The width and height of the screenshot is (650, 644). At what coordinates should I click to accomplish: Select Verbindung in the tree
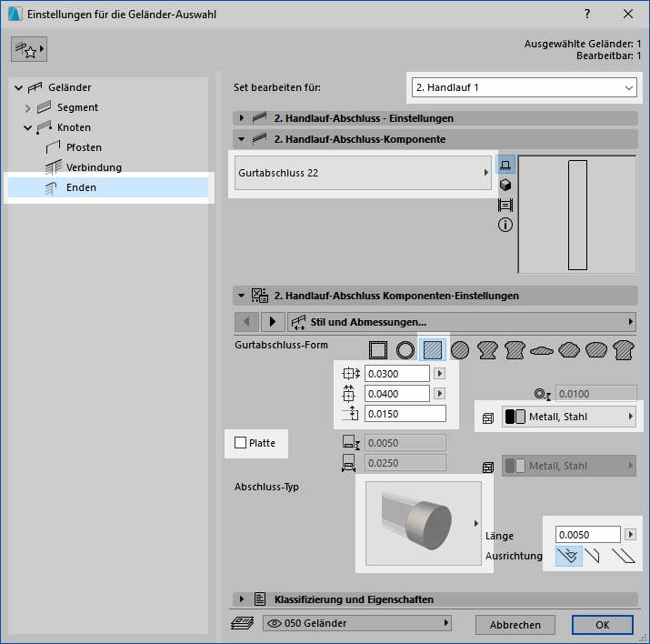[94, 167]
